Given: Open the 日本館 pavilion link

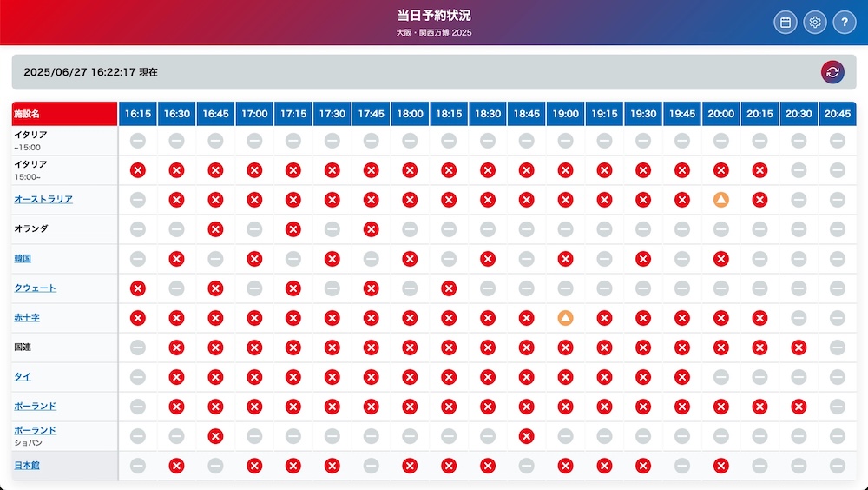Looking at the screenshot, I should pos(27,466).
